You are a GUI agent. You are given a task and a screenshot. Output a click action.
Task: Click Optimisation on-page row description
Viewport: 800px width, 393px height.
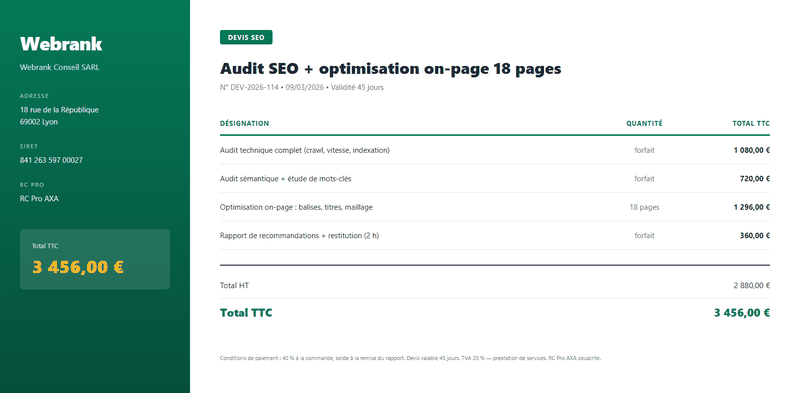tap(296, 207)
